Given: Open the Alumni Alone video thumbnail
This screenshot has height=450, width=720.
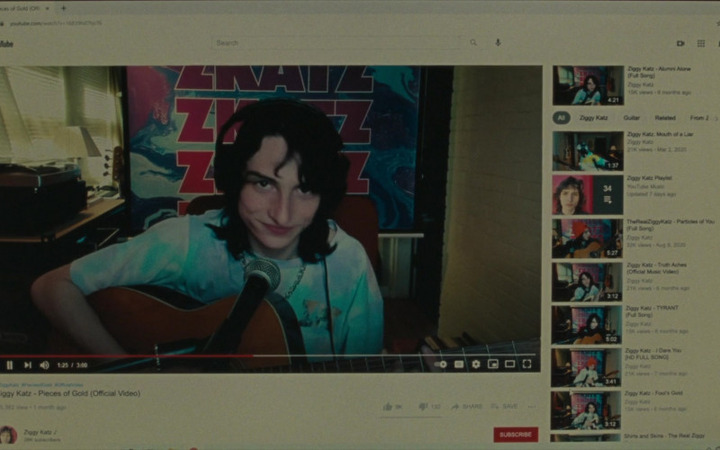Looking at the screenshot, I should [588, 85].
